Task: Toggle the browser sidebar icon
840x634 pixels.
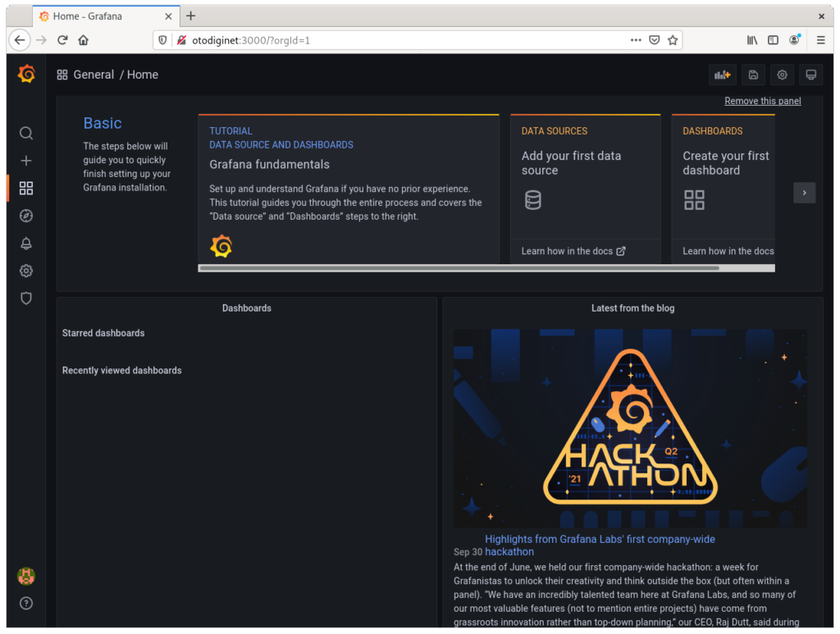Action: [773, 40]
